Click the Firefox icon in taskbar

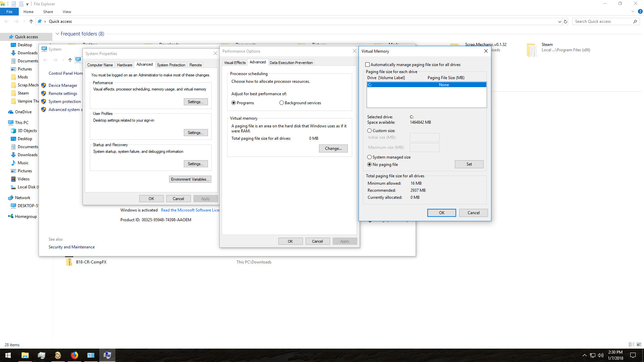click(74, 355)
